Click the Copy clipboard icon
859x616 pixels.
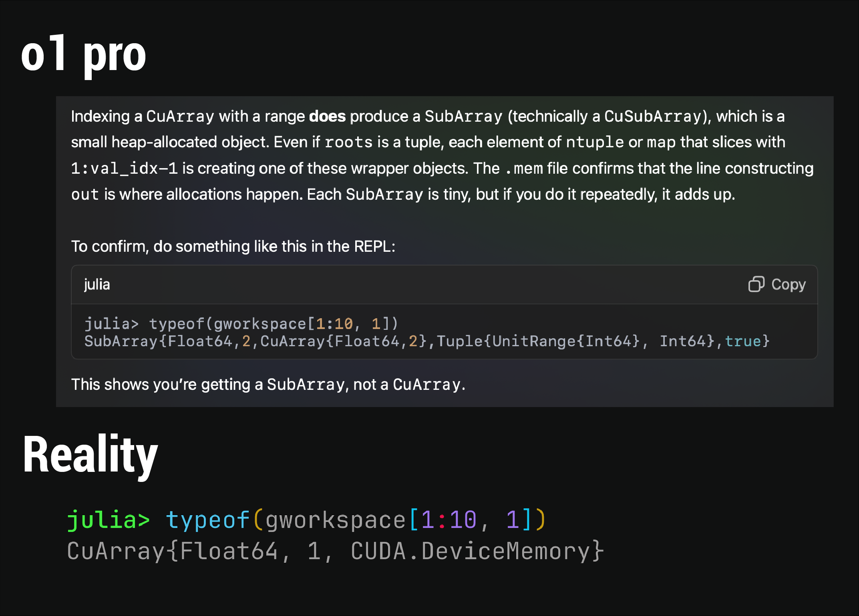point(756,284)
